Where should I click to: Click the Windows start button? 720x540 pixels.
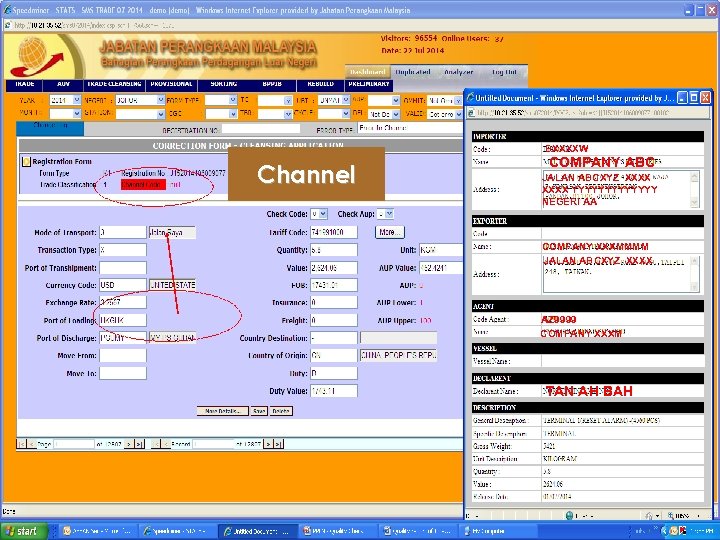pos(24,531)
